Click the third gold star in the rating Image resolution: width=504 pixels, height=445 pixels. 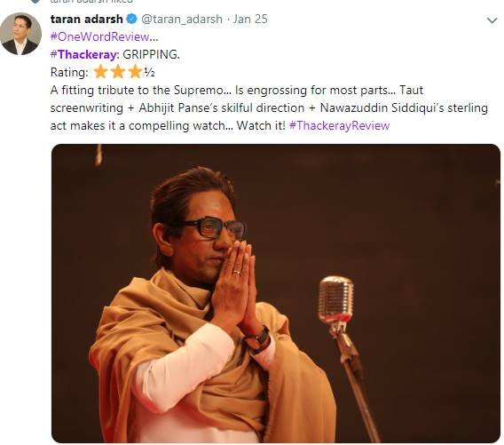tap(136, 72)
